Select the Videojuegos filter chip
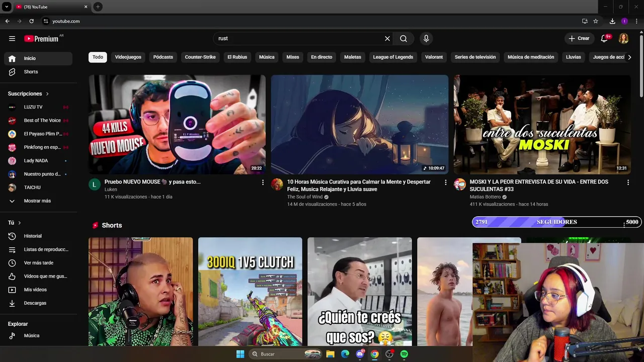Viewport: 644px width, 362px height. coord(128,57)
